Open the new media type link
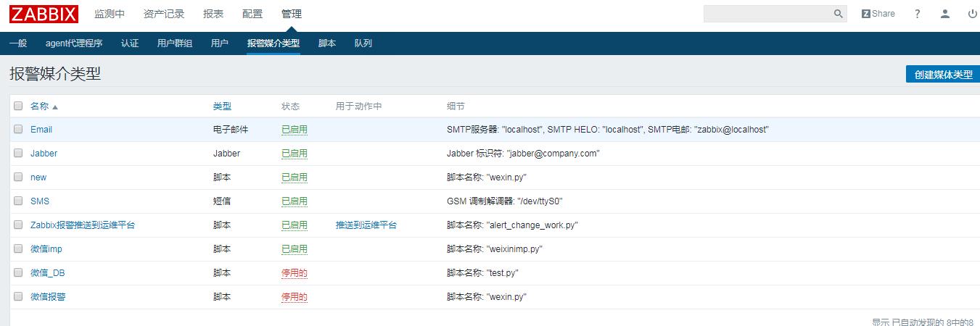 (38, 177)
